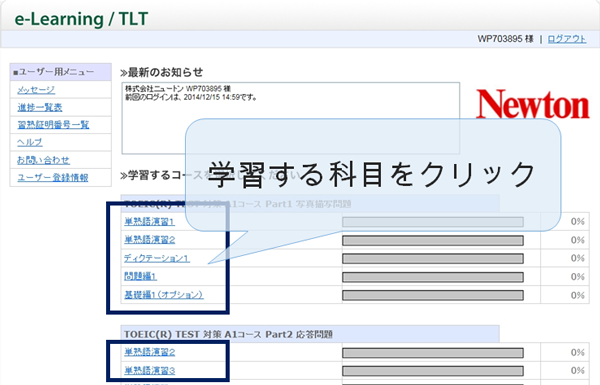600x385 pixels.
Task: Select 単熟語演習2 under Part2 course
Action: [x=150, y=352]
